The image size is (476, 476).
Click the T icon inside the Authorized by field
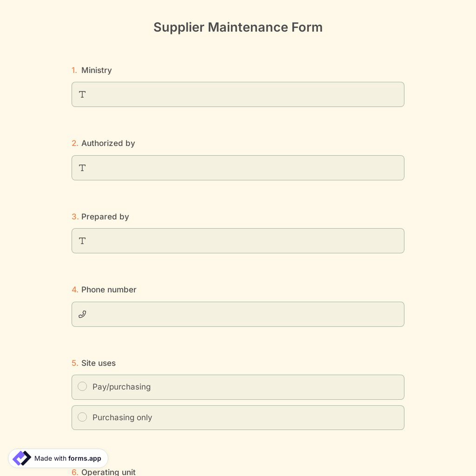point(82,168)
